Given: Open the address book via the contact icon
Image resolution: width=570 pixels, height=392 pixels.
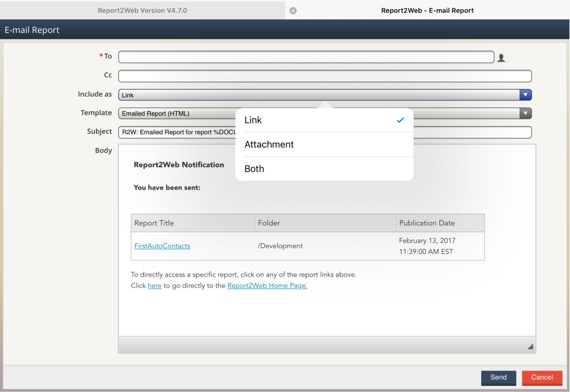Looking at the screenshot, I should click(501, 57).
